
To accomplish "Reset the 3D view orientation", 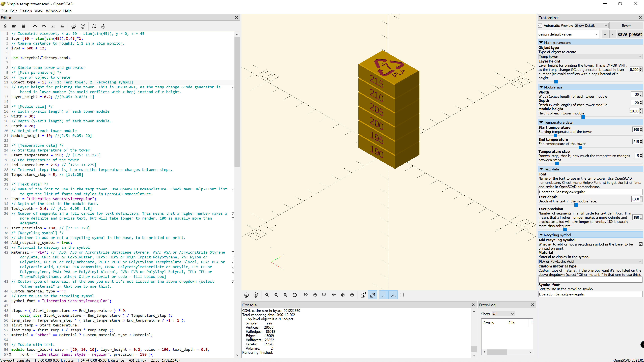I will point(294,295).
